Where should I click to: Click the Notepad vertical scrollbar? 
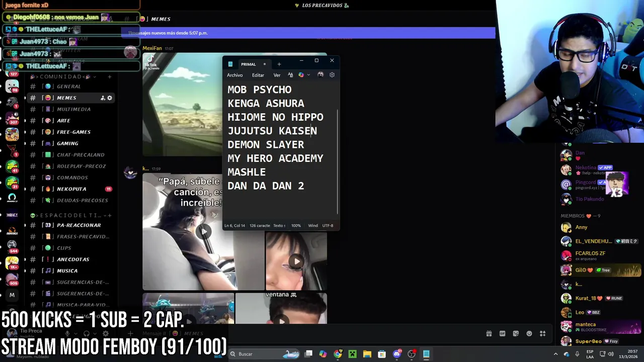[x=338, y=161]
